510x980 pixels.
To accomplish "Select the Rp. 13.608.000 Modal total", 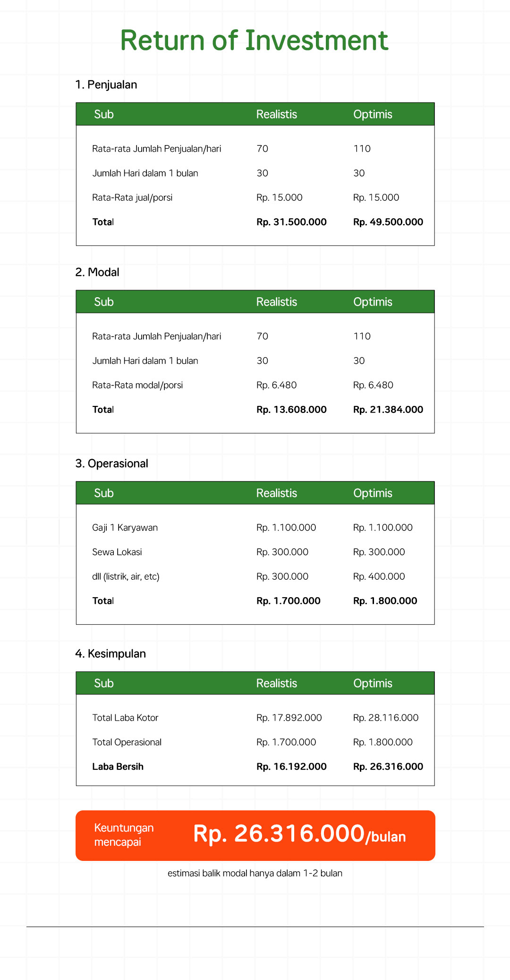I will pyautogui.click(x=291, y=410).
